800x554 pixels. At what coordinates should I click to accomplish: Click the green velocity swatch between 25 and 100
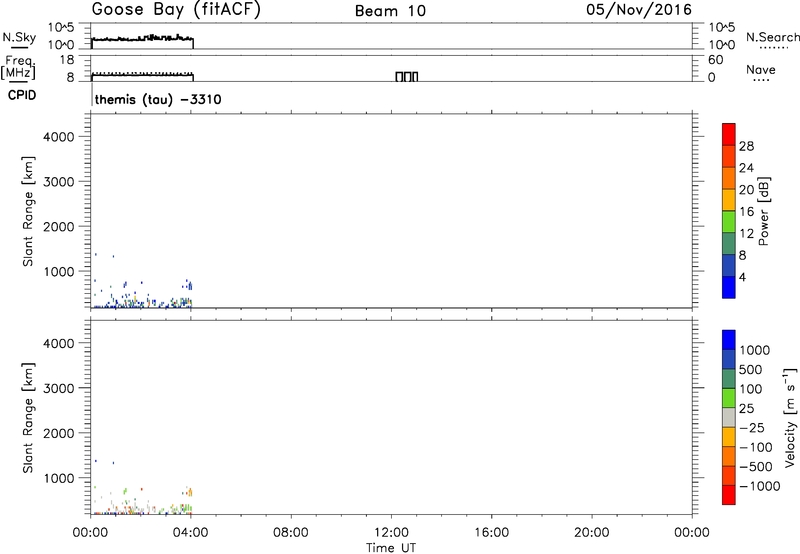coord(729,398)
